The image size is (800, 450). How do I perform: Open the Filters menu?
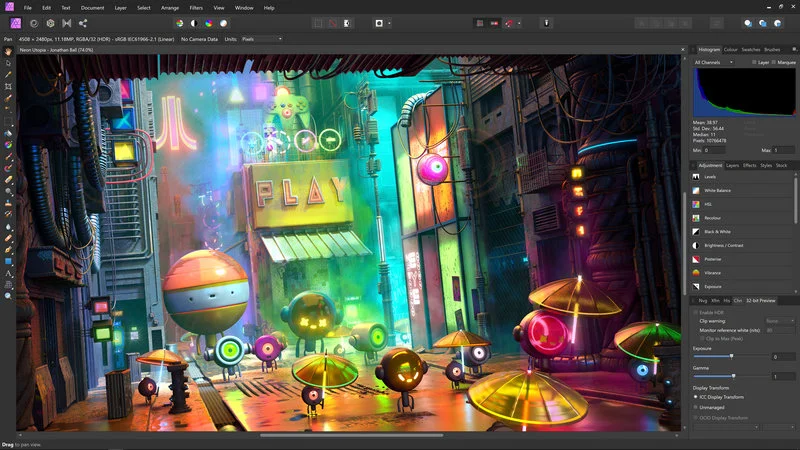coord(195,7)
